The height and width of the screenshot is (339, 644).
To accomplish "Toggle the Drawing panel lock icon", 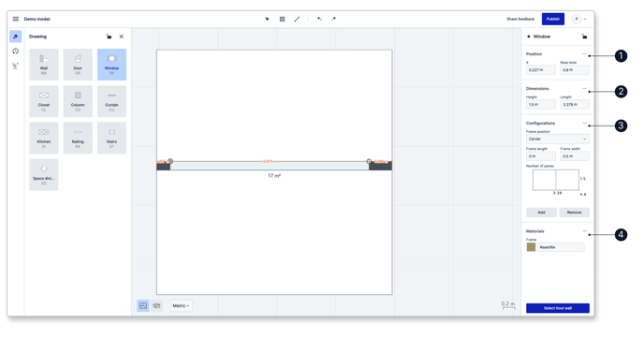I will 109,37.
